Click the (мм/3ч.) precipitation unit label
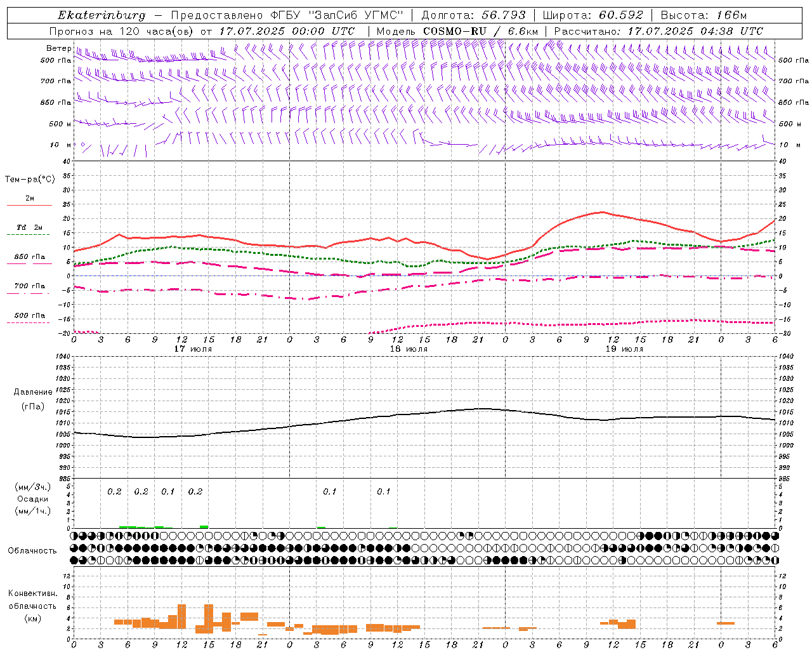 (x=33, y=487)
